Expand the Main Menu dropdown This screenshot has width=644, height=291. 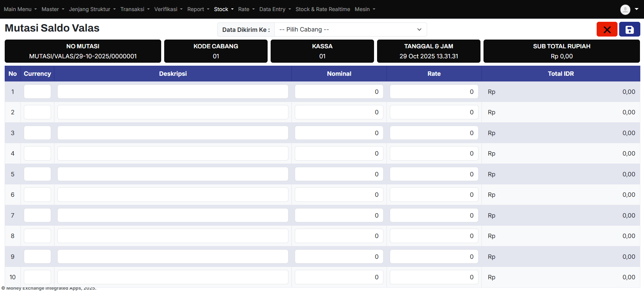(x=20, y=9)
